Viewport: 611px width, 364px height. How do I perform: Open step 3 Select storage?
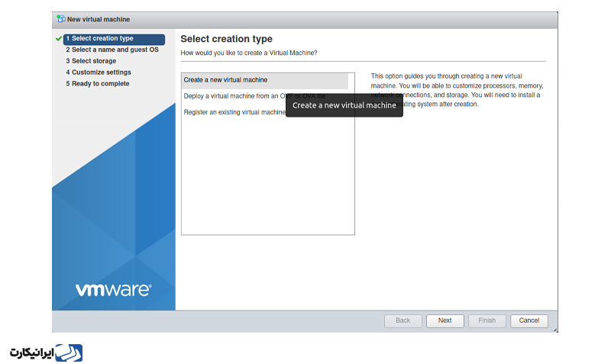(91, 61)
